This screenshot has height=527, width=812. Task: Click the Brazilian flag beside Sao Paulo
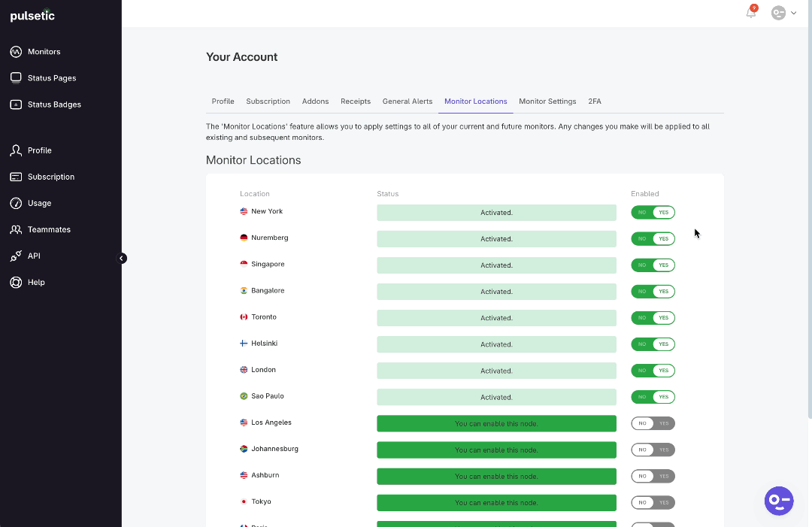pyautogui.click(x=244, y=396)
